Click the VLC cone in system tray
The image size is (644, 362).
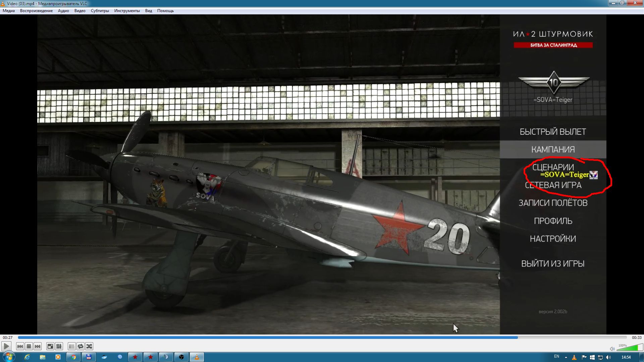point(574,357)
